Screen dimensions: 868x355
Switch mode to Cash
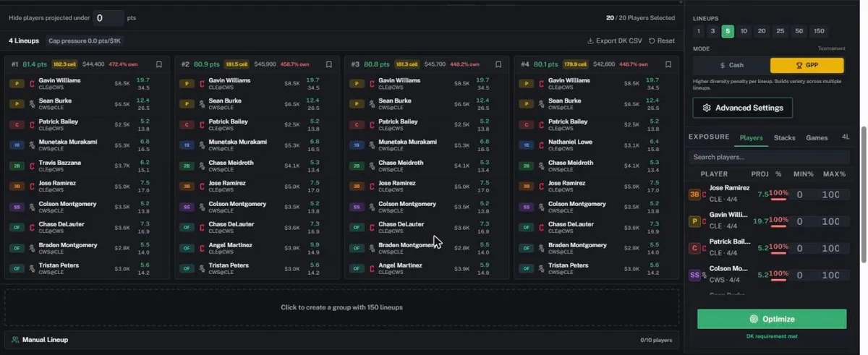click(731, 65)
